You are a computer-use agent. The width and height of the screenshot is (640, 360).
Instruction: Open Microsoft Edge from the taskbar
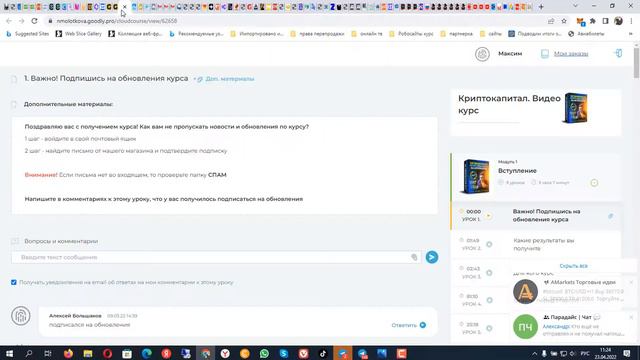tap(147, 353)
